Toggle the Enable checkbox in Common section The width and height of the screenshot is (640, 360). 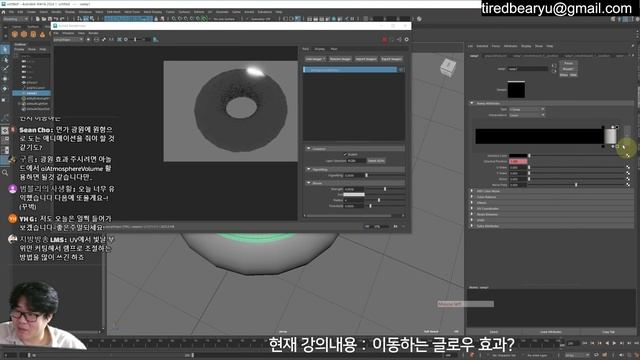tap(345, 154)
